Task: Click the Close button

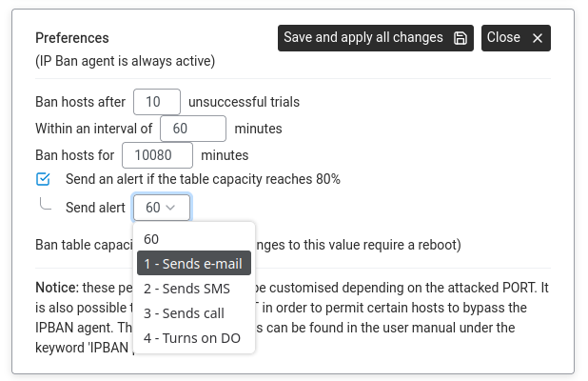Action: point(516,38)
